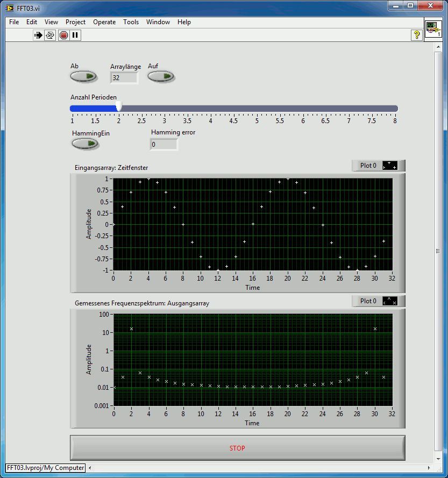This screenshot has width=448, height=478.
Task: Click the Run Continuously icon
Action: pos(50,35)
